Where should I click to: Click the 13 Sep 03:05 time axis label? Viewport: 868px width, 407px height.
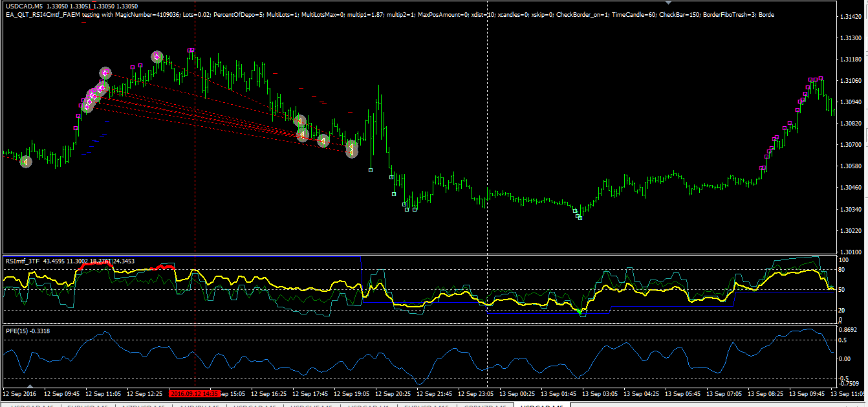[600, 393]
